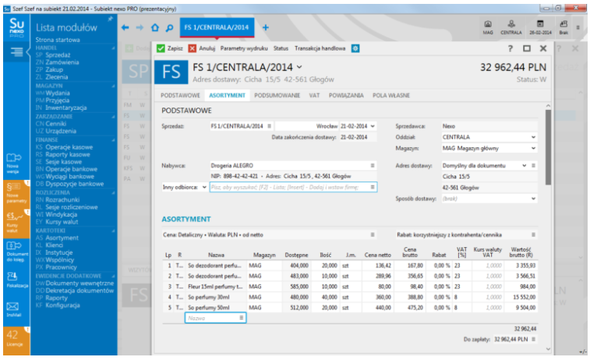Collapse the FINANSE module group
597x364 pixels.
click(114, 140)
